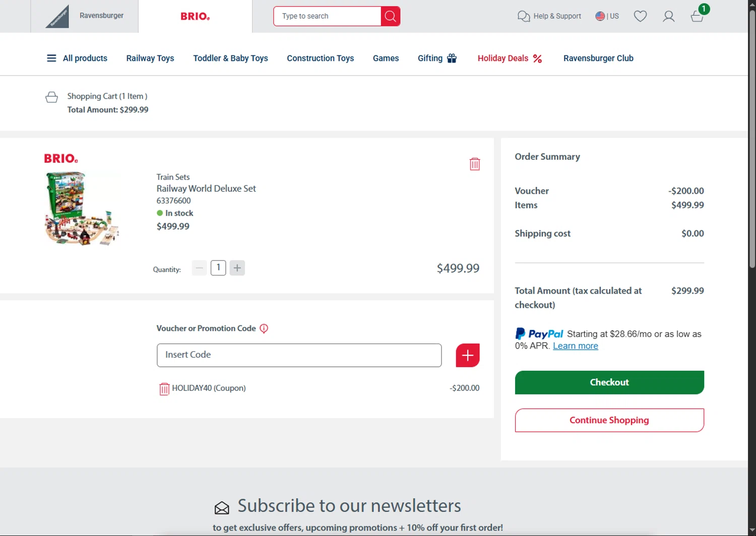Open Construction Toys menu
This screenshot has width=756, height=536.
pos(321,58)
